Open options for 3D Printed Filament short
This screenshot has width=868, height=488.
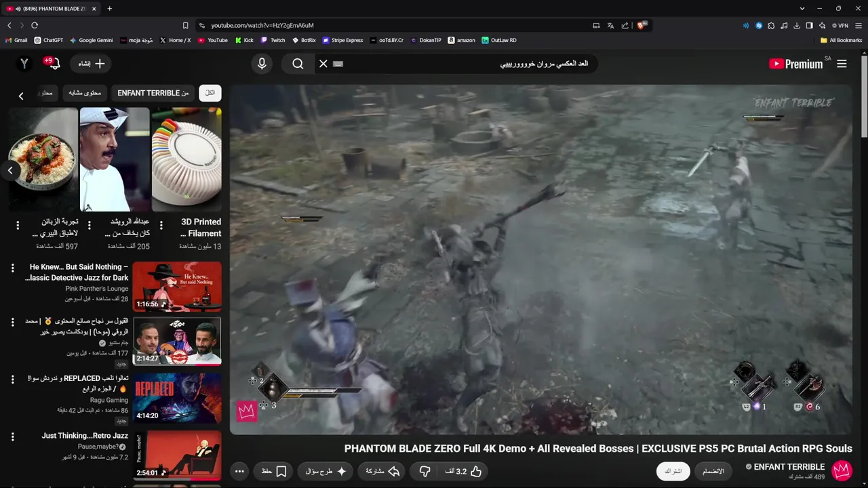161,225
